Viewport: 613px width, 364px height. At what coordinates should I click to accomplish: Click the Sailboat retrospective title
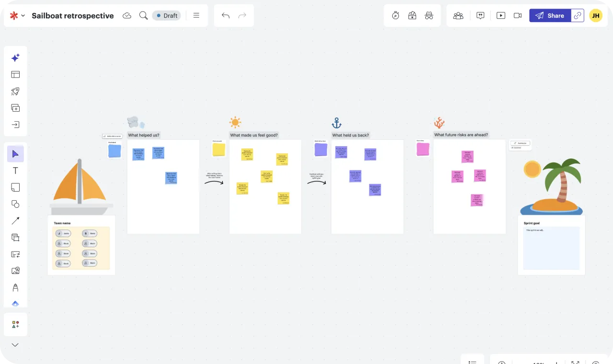click(x=73, y=15)
